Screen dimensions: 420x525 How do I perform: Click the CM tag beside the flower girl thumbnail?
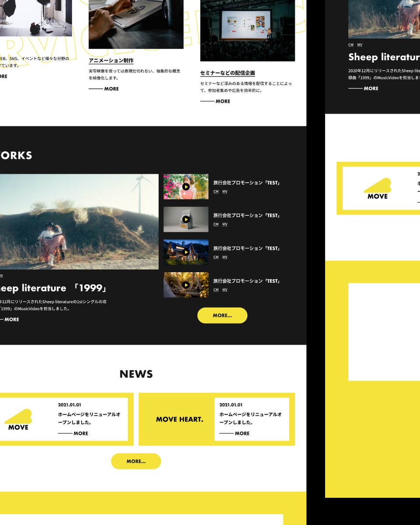[x=216, y=192]
